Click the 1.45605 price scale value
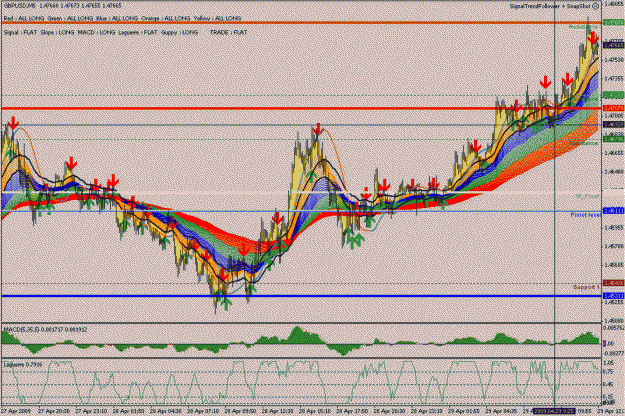This screenshot has width=625, height=416. (614, 265)
